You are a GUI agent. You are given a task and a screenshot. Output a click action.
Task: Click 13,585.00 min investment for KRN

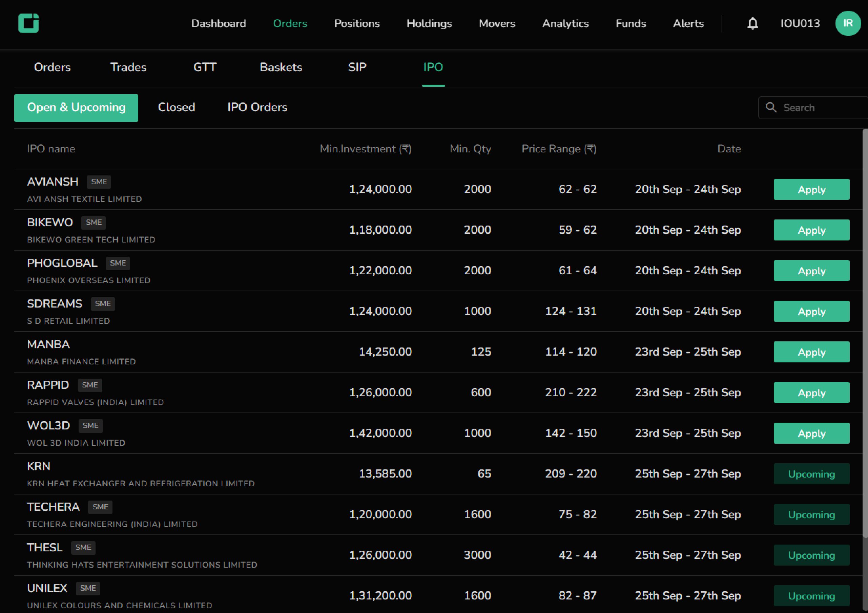pos(385,473)
